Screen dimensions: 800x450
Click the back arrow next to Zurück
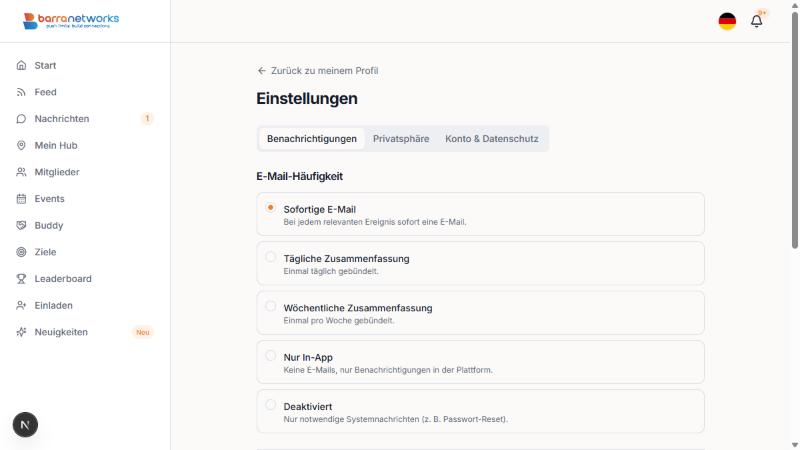coord(262,71)
